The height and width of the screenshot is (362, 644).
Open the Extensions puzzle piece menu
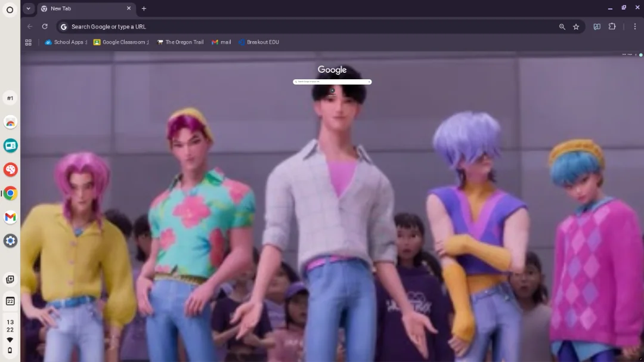point(612,27)
